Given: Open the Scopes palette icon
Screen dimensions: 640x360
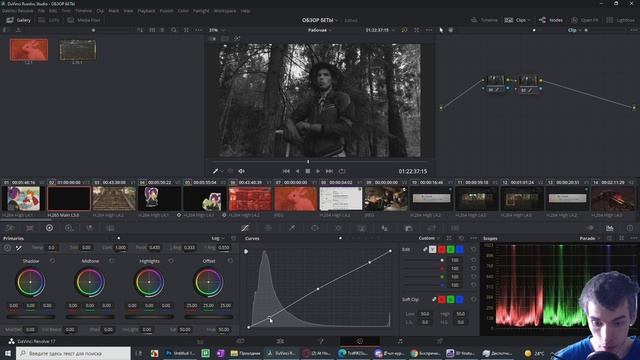Looking at the screenshot, I should point(609,228).
